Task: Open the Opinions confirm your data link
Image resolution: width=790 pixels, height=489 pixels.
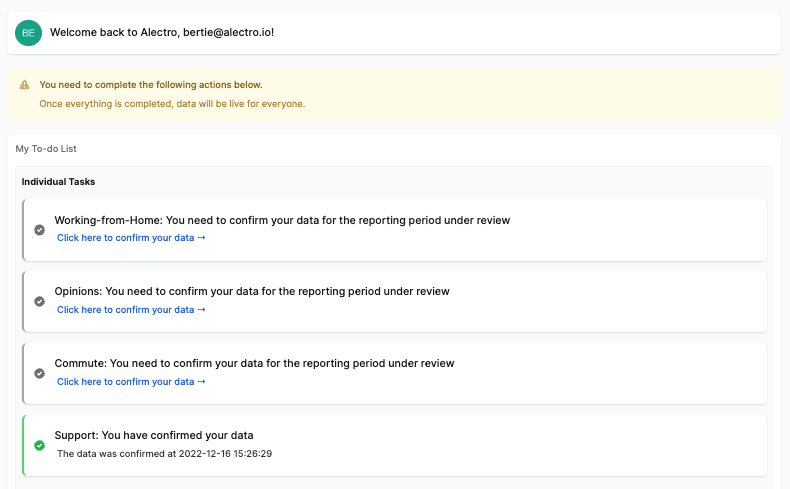Action: 131,310
